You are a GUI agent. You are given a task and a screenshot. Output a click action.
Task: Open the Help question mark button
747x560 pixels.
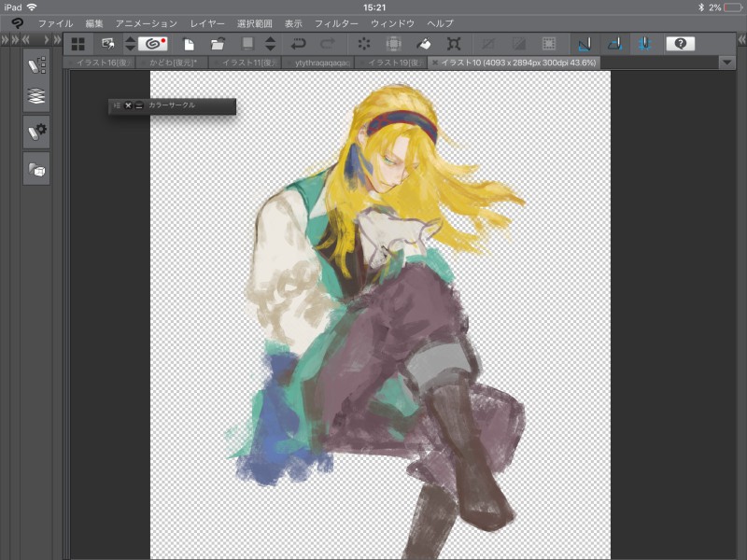coord(680,44)
